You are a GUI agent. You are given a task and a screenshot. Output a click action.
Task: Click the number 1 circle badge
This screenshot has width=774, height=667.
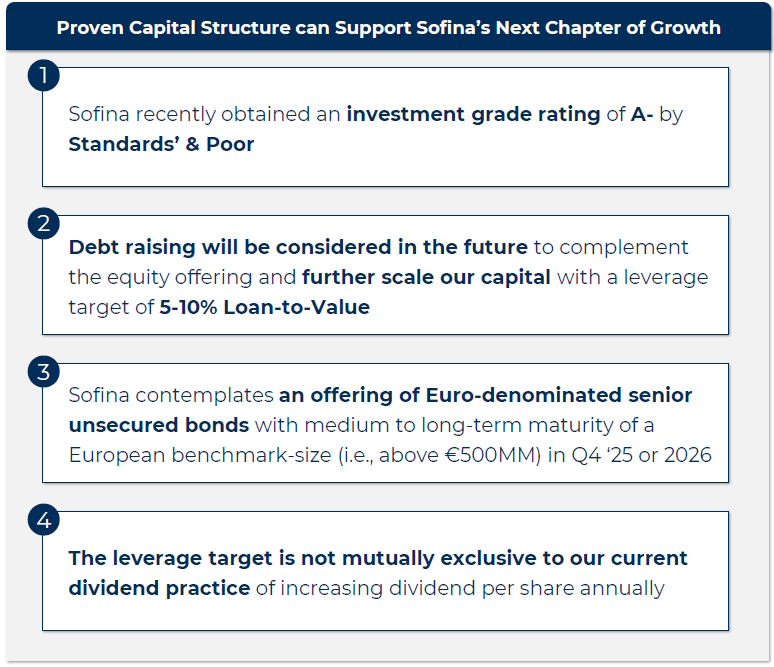tap(44, 76)
